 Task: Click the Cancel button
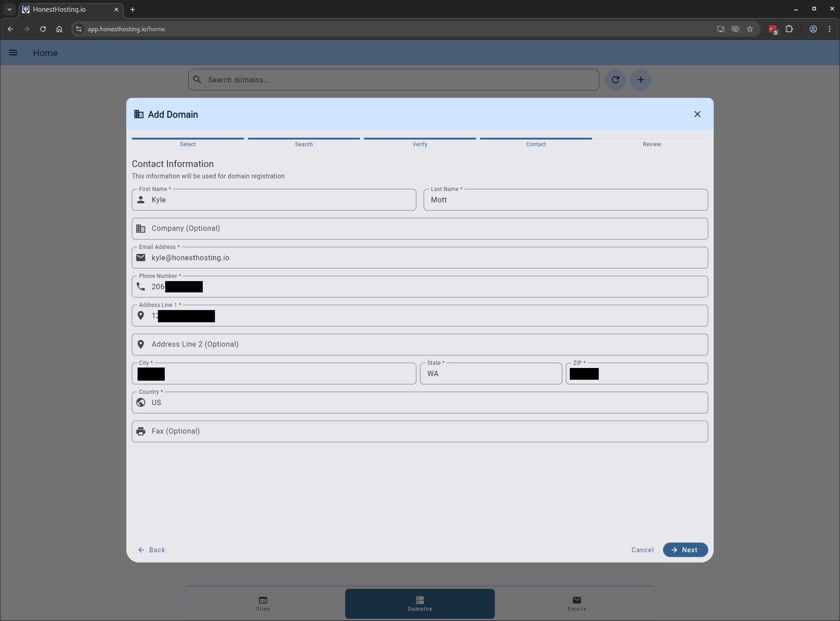(642, 549)
